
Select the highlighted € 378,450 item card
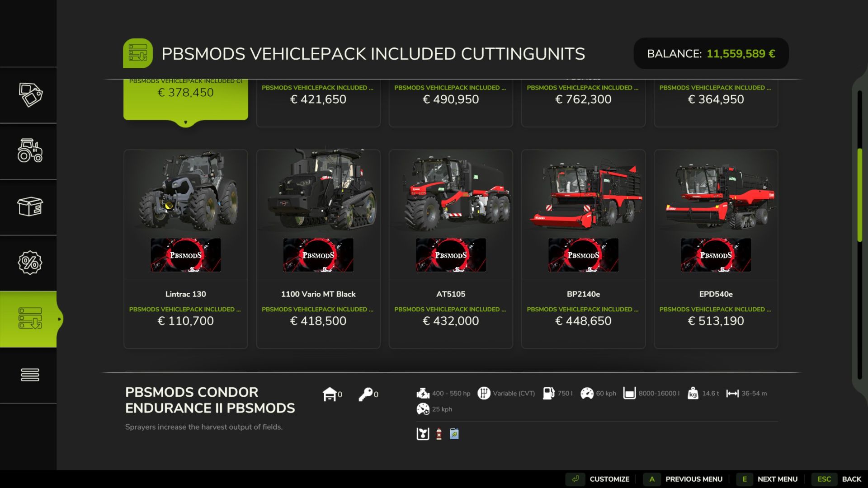(186, 100)
